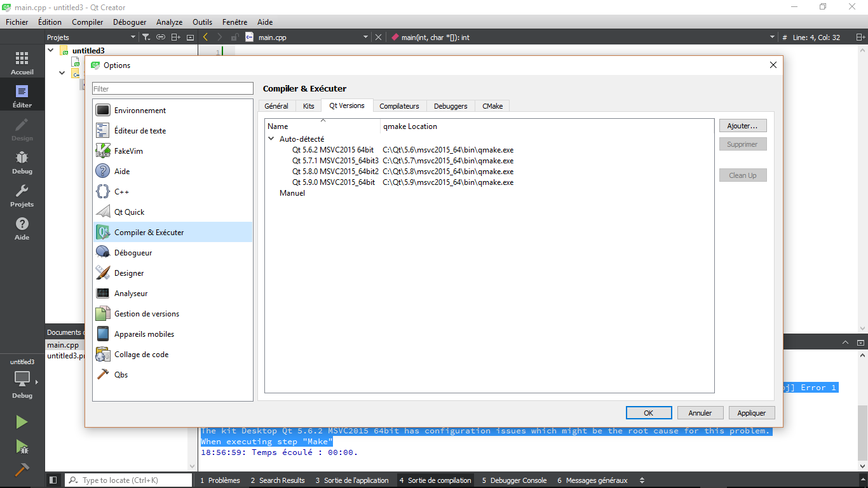Switch to the Debuggers tab
Screen dimensions: 868x488
pyautogui.click(x=451, y=106)
